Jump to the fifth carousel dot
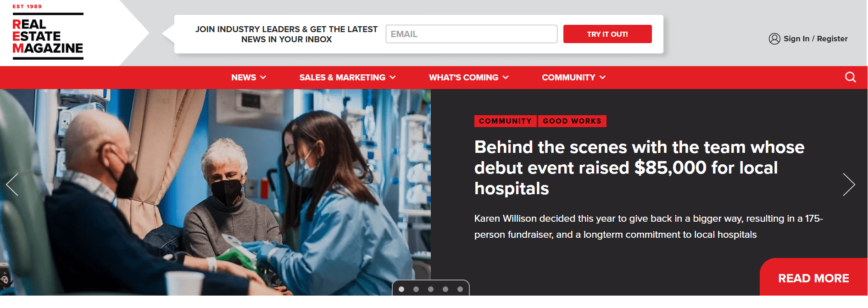The height and width of the screenshot is (308, 868). (460, 289)
